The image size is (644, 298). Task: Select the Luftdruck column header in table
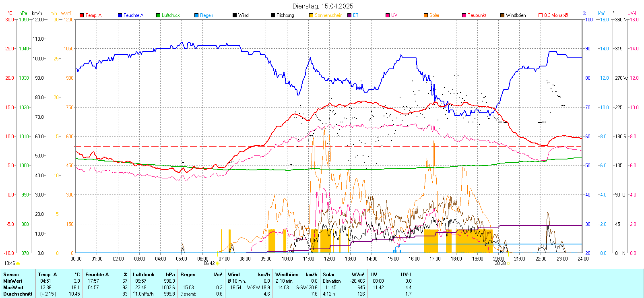tap(144, 275)
